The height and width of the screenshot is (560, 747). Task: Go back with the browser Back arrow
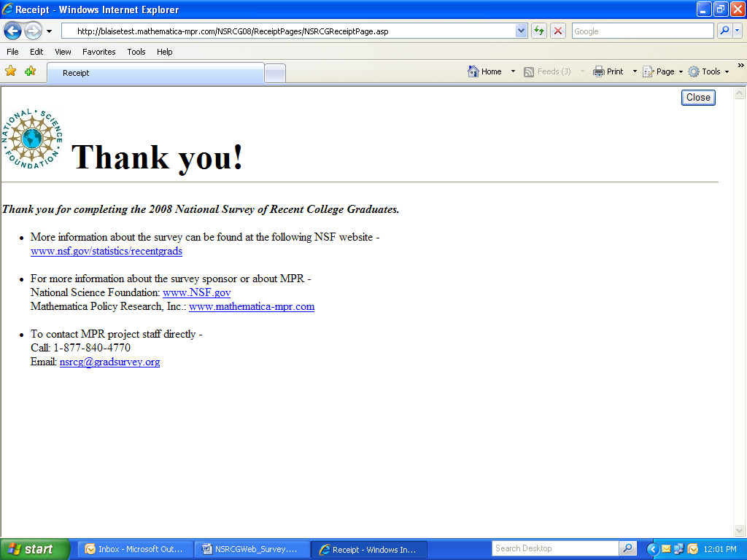coord(13,31)
